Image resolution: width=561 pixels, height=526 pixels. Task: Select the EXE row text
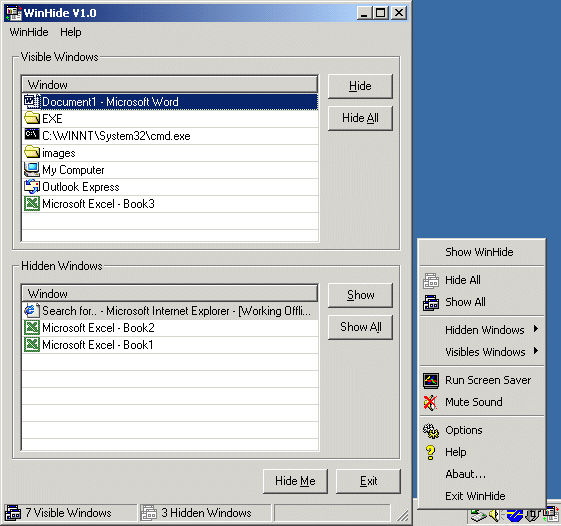tap(52, 119)
